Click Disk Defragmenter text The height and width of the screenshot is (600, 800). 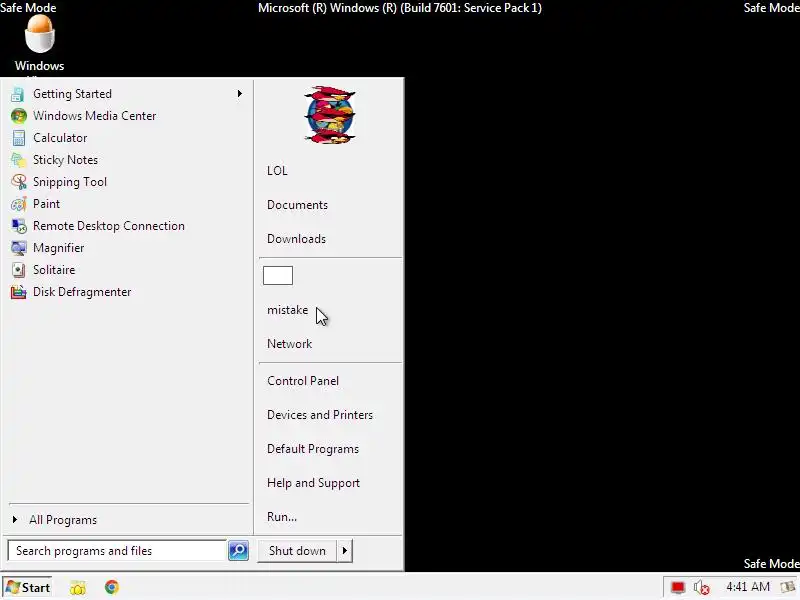(82, 292)
